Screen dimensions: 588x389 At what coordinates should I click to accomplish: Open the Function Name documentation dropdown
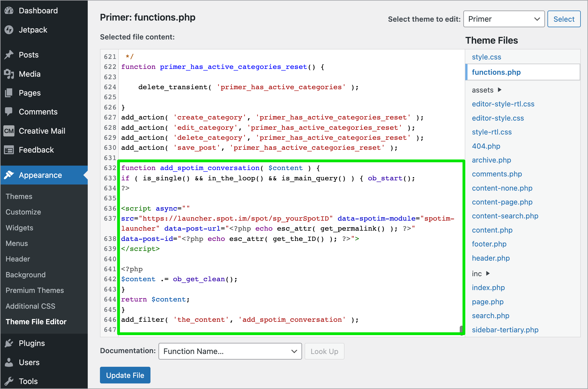point(230,351)
